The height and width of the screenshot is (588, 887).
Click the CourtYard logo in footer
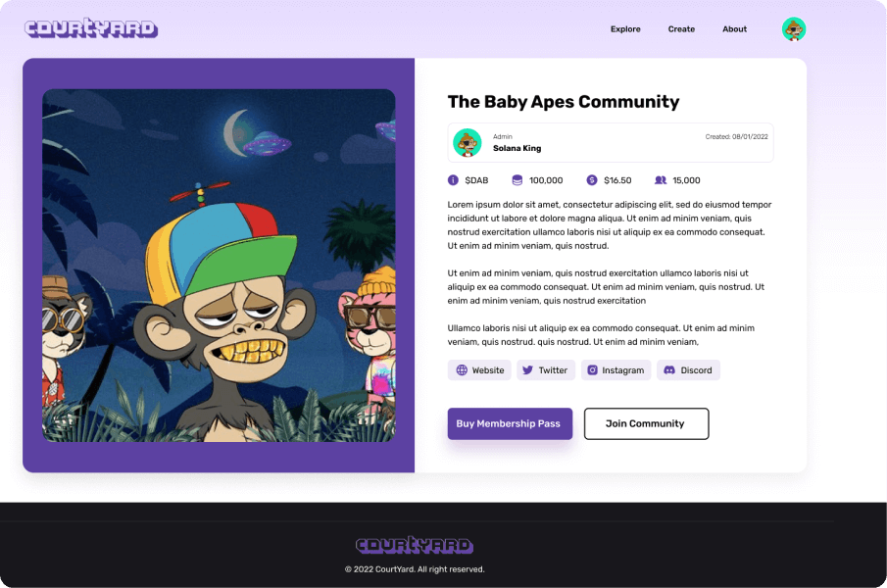[x=415, y=545]
